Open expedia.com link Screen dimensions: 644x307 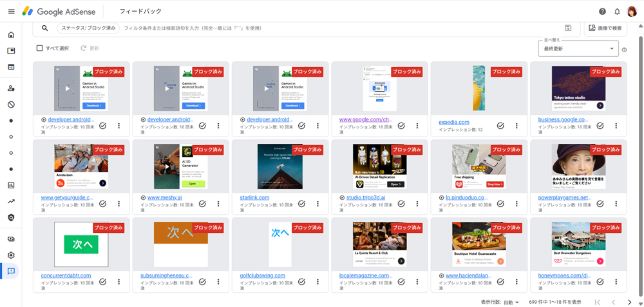click(454, 123)
